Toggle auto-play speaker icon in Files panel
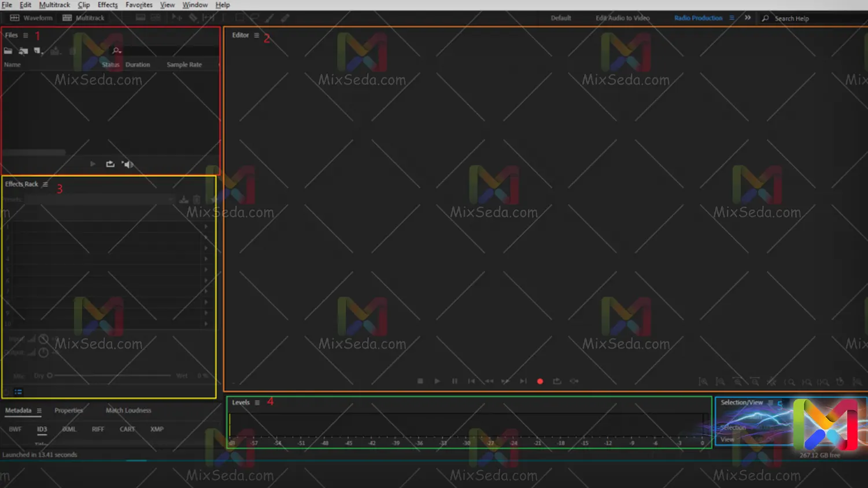 tap(127, 164)
